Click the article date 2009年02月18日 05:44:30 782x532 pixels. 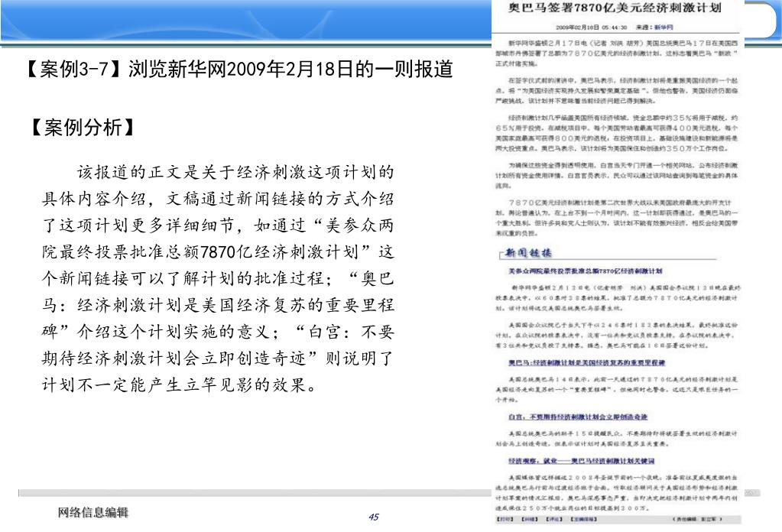592,28
